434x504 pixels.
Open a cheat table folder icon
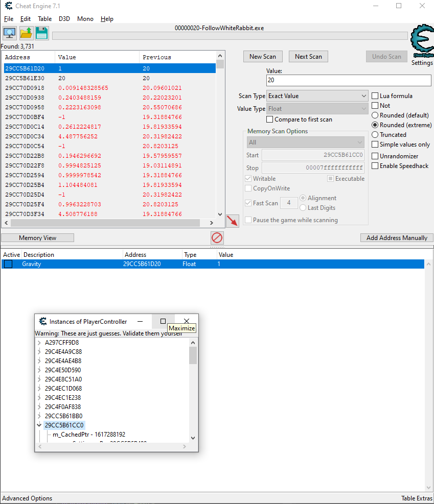tap(26, 33)
